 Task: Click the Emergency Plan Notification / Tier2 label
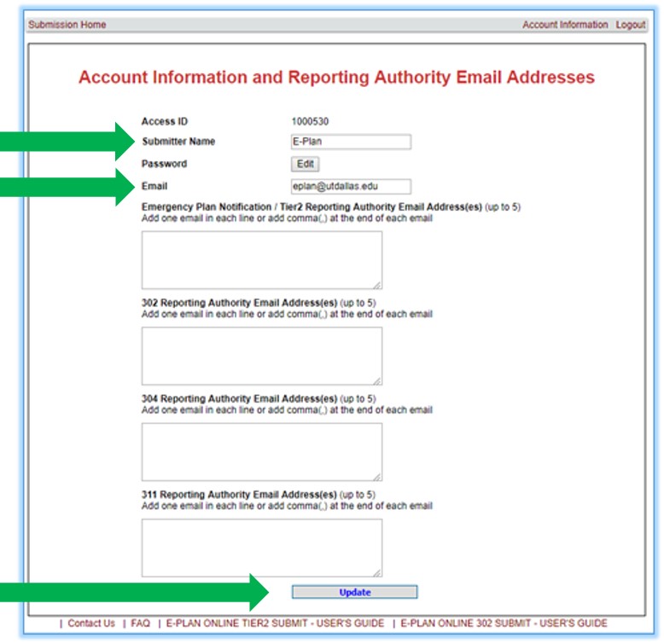[312, 207]
